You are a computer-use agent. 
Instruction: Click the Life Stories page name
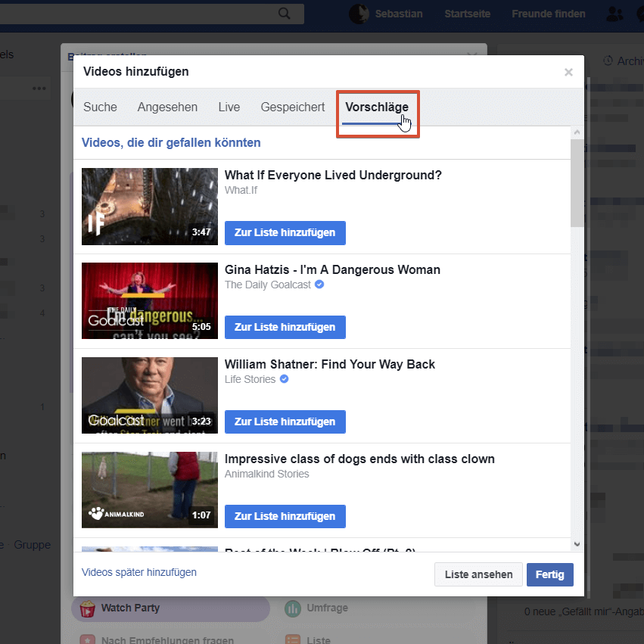click(x=250, y=379)
